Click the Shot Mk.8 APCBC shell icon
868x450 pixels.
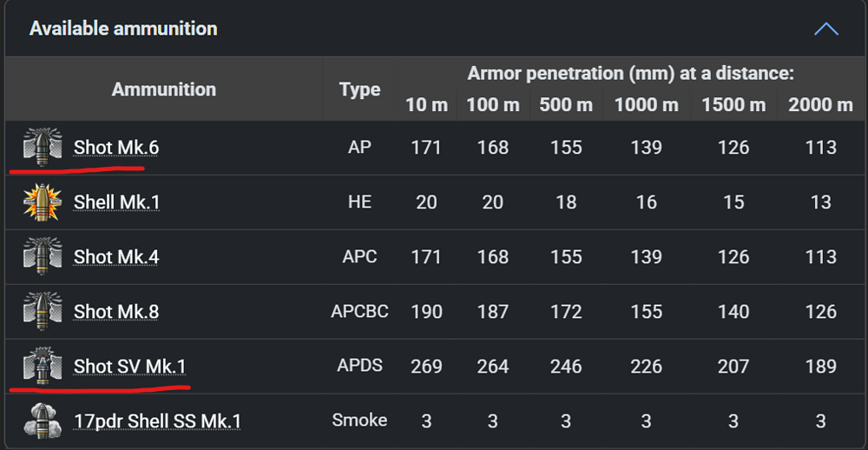point(43,311)
